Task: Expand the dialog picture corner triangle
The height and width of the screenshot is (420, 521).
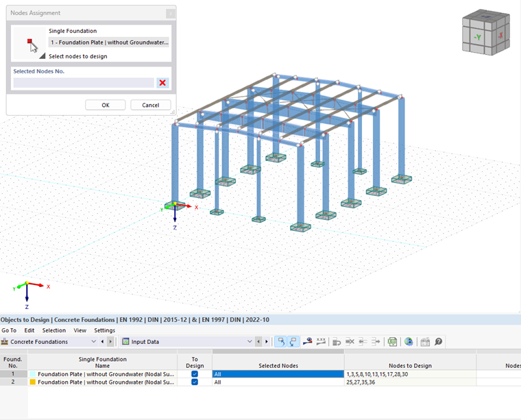Action: pos(43,56)
